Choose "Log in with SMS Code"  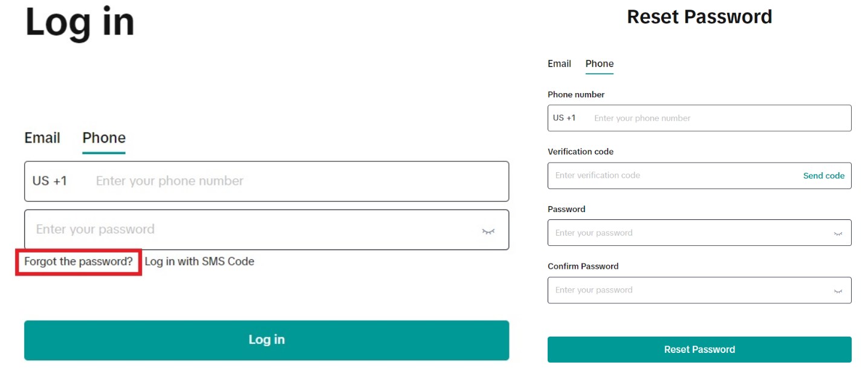pyautogui.click(x=199, y=262)
